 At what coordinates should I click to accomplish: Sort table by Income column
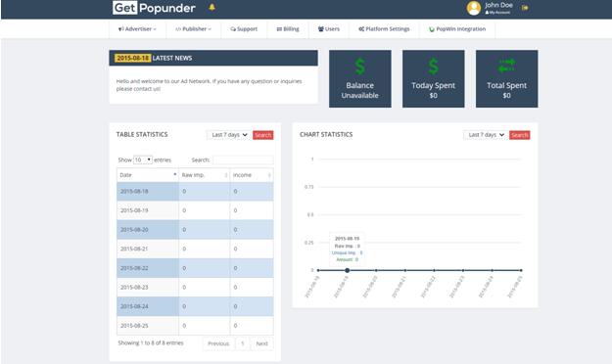[252, 175]
